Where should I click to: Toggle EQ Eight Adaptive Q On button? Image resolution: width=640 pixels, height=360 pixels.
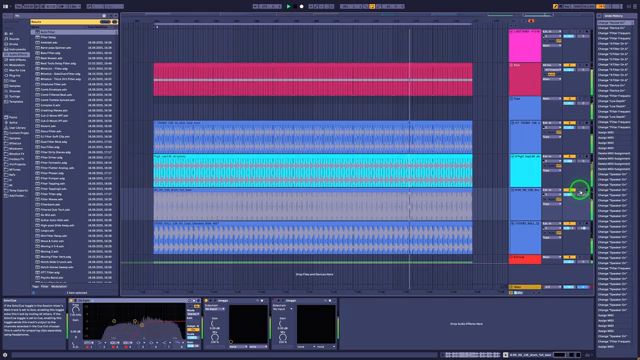click(193, 329)
